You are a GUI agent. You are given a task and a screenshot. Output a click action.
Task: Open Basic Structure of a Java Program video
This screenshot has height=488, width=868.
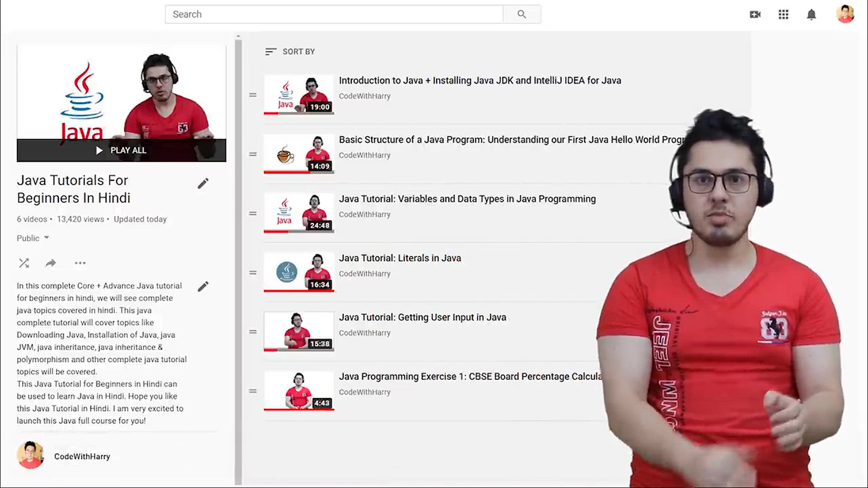point(513,140)
